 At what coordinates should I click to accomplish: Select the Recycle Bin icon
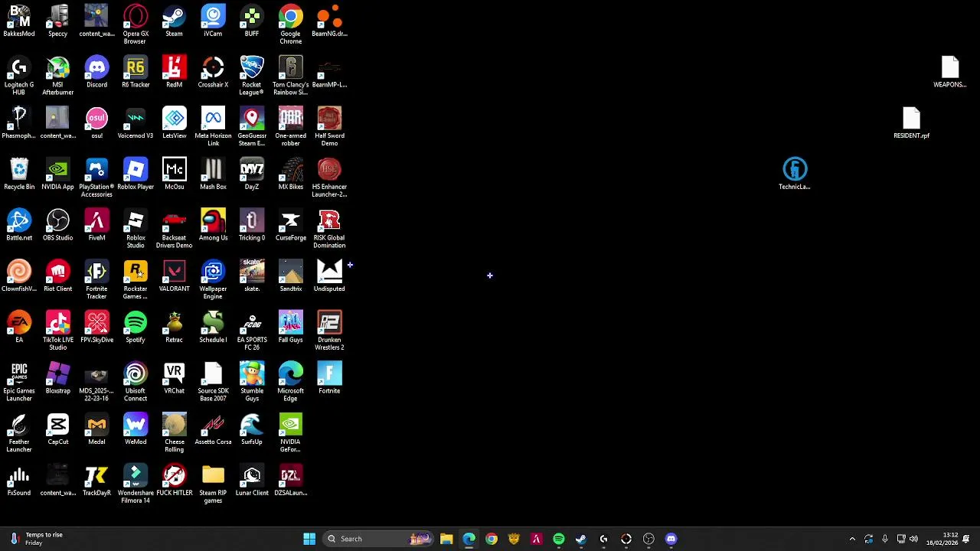19,174
